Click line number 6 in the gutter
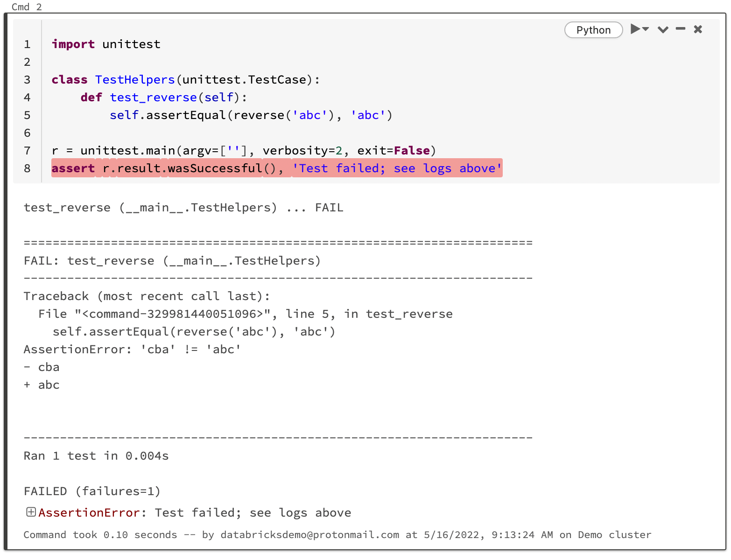This screenshot has width=731, height=560. pyautogui.click(x=27, y=133)
